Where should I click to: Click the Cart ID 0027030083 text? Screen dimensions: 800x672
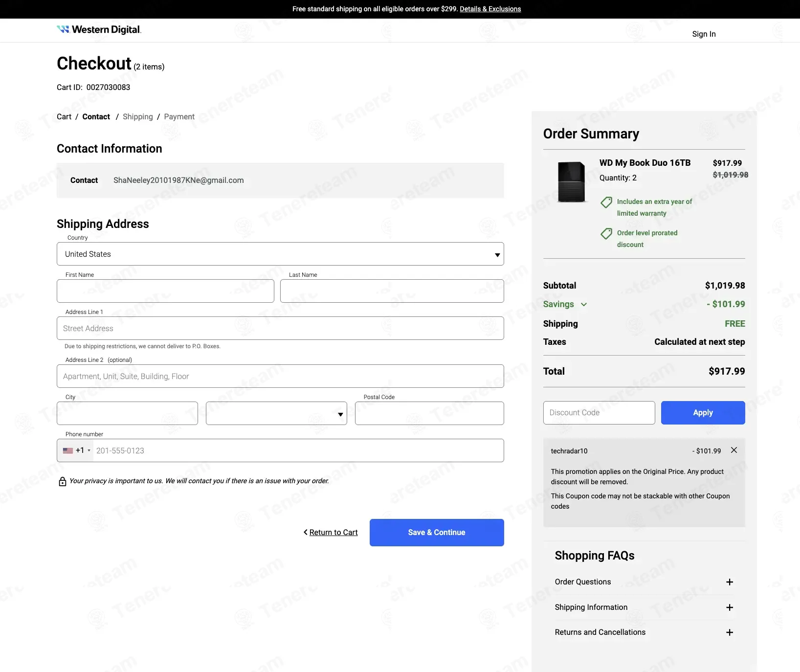pos(93,88)
